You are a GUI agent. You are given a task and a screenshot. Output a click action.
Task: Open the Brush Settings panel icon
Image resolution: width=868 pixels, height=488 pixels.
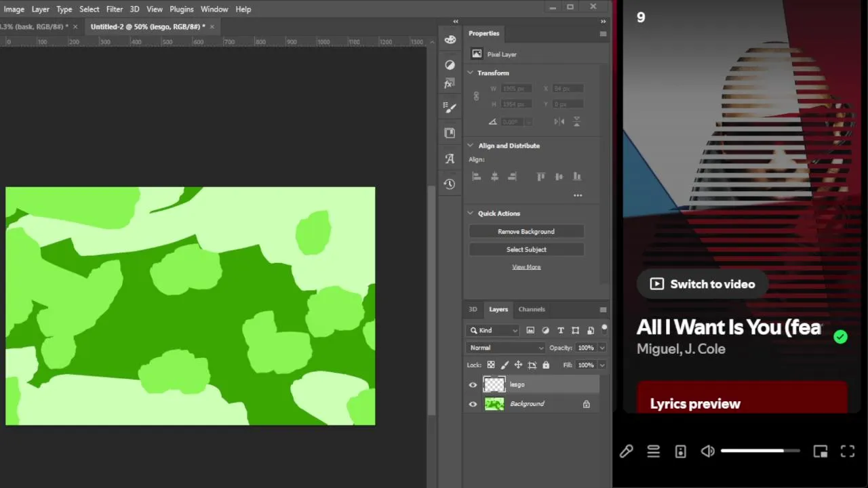(450, 107)
